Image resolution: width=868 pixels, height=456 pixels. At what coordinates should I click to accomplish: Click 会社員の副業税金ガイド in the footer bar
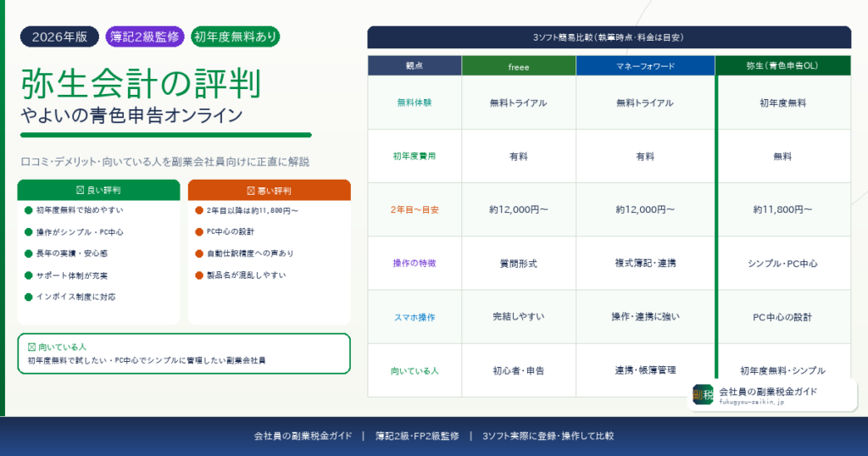pos(303,436)
